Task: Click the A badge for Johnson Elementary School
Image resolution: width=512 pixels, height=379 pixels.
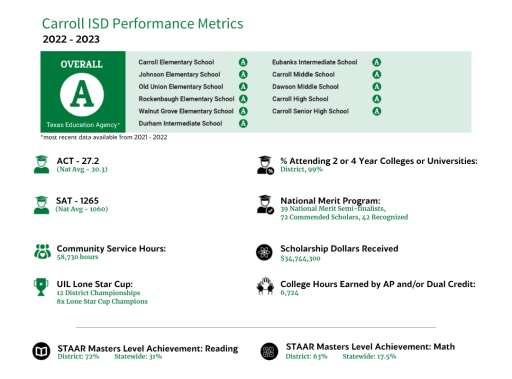Action: pos(243,74)
